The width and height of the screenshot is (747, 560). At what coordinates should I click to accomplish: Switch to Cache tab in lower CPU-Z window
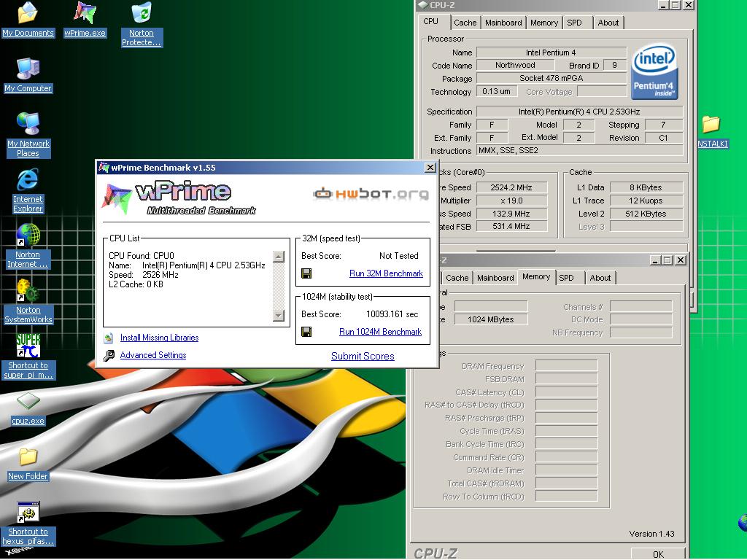click(x=457, y=278)
